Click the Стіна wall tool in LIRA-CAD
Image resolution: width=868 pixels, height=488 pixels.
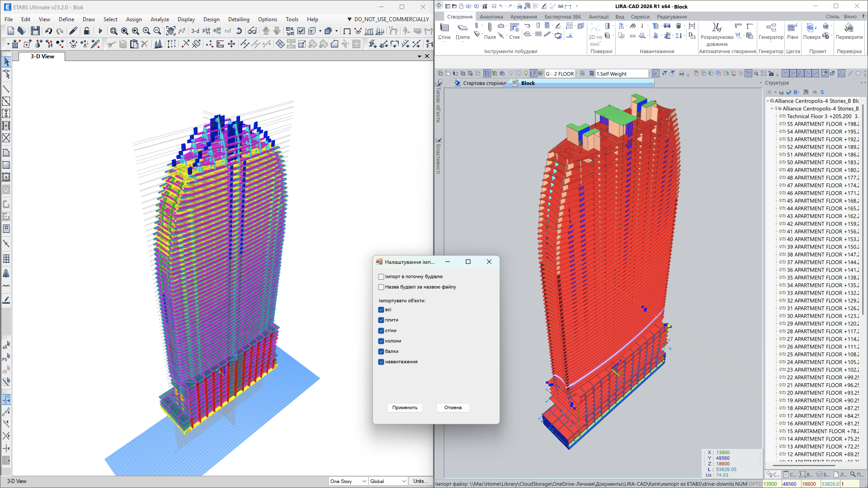444,31
